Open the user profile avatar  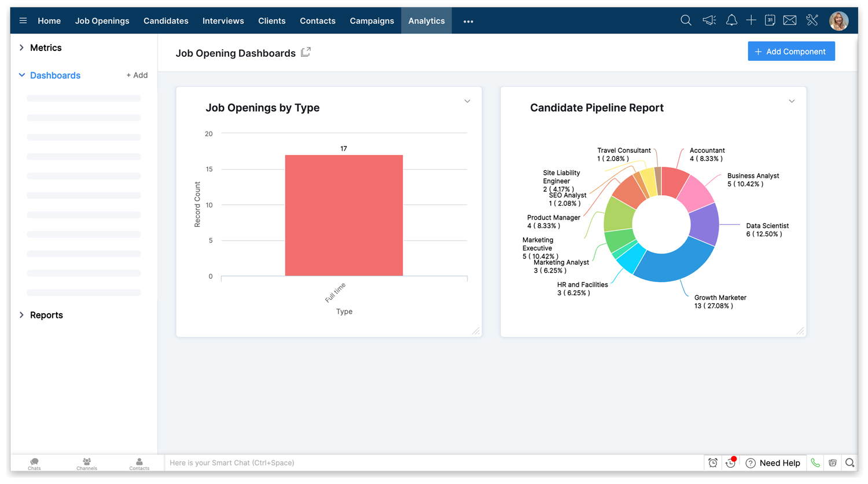pos(838,21)
